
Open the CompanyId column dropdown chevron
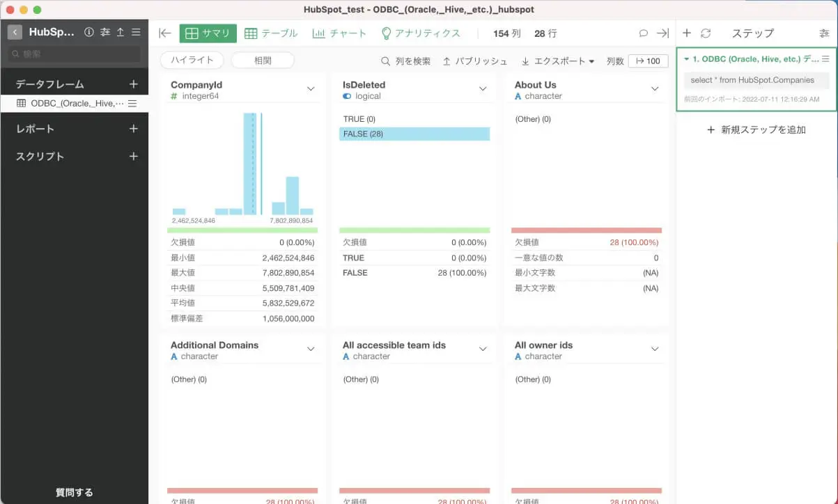pyautogui.click(x=311, y=89)
